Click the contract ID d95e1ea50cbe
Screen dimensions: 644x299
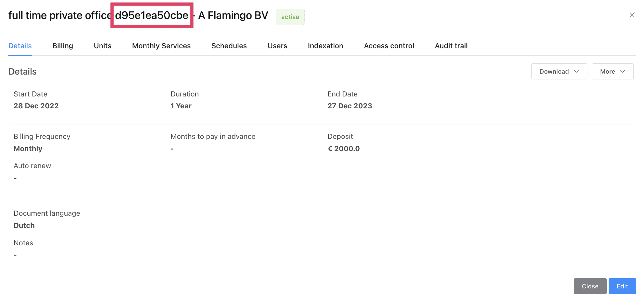(152, 15)
